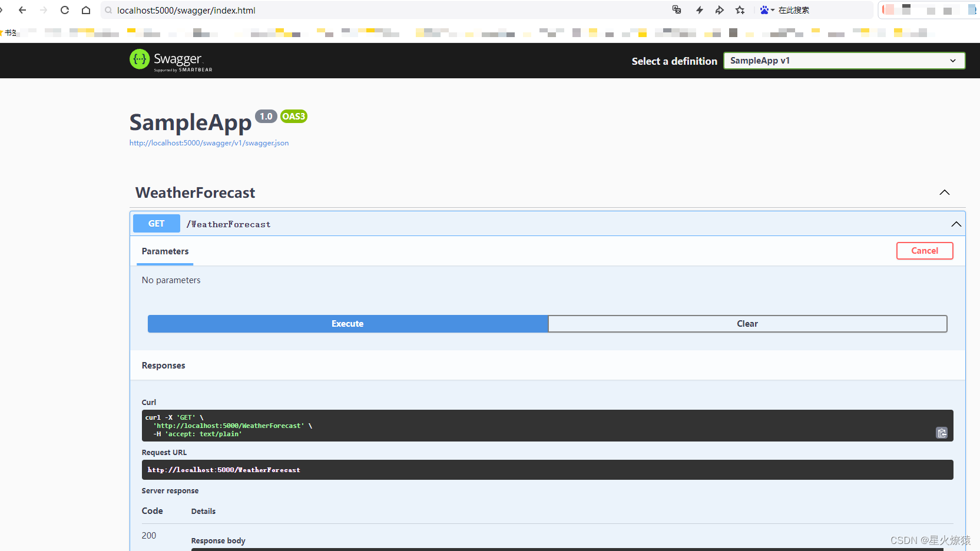The height and width of the screenshot is (551, 980).
Task: Copy curl command with clipboard icon
Action: [x=942, y=433]
